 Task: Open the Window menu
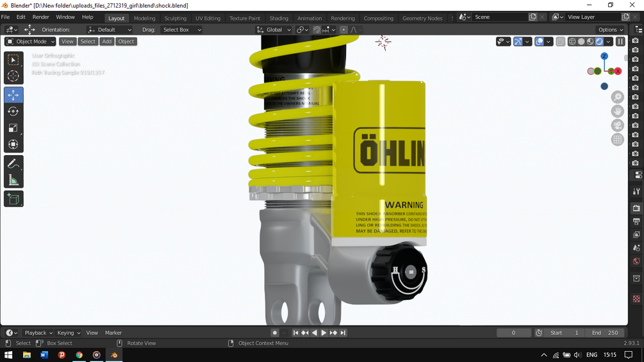point(65,17)
